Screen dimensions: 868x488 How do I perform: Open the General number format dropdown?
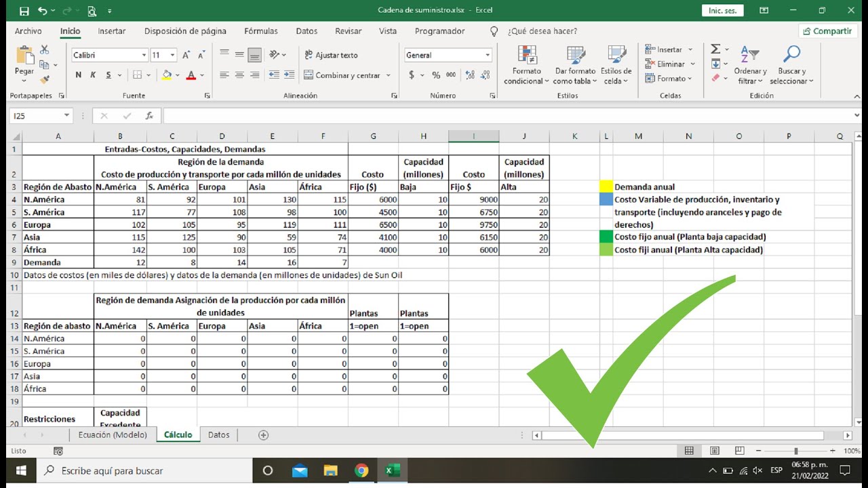pyautogui.click(x=487, y=56)
